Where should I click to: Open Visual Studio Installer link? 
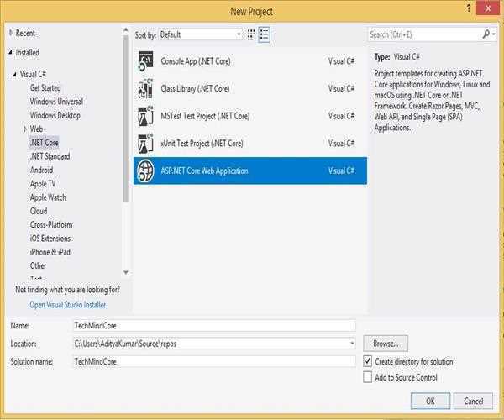pos(68,305)
